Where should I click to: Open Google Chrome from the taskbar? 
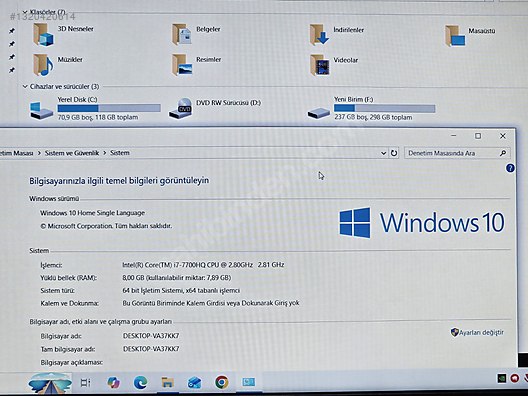point(222,382)
